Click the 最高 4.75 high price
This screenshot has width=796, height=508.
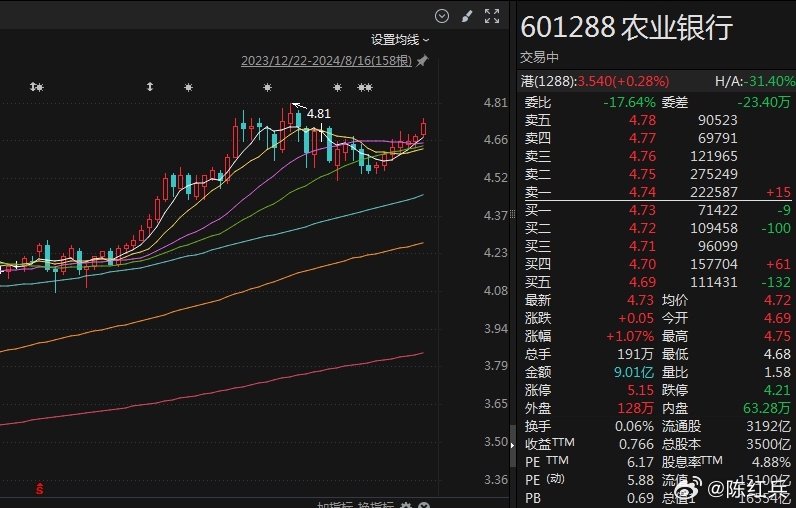777,336
